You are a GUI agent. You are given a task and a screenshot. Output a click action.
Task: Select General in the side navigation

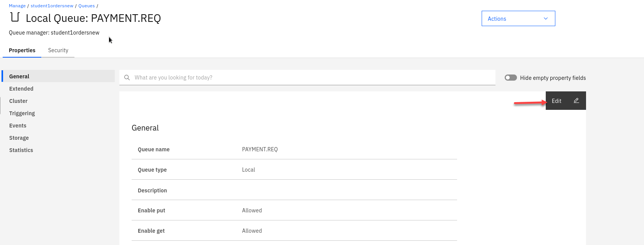pyautogui.click(x=19, y=76)
